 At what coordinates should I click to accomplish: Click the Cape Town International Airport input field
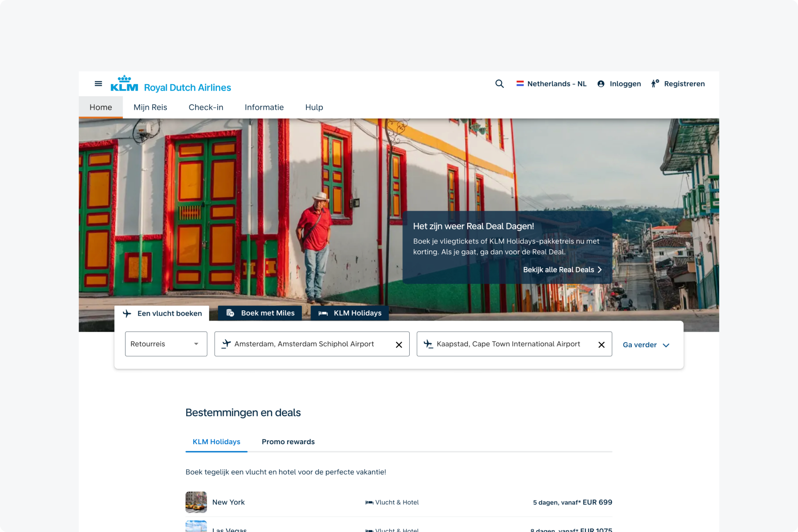(x=514, y=344)
